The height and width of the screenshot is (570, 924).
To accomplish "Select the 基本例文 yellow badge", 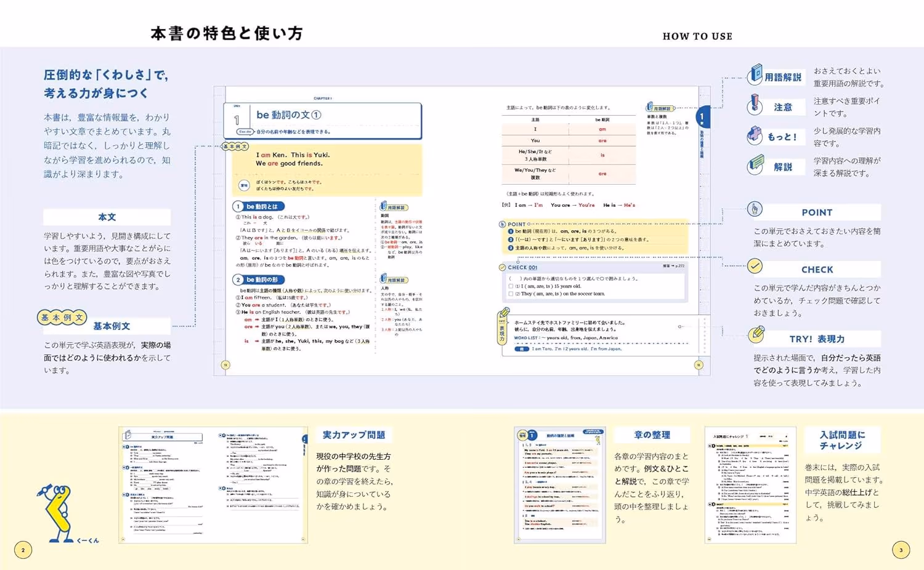I will pyautogui.click(x=62, y=318).
